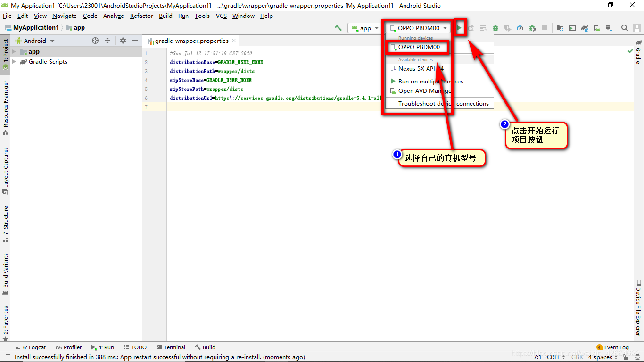644x362 pixels.
Task: Click the Collapse All icon in Project panel
Action: 107,41
